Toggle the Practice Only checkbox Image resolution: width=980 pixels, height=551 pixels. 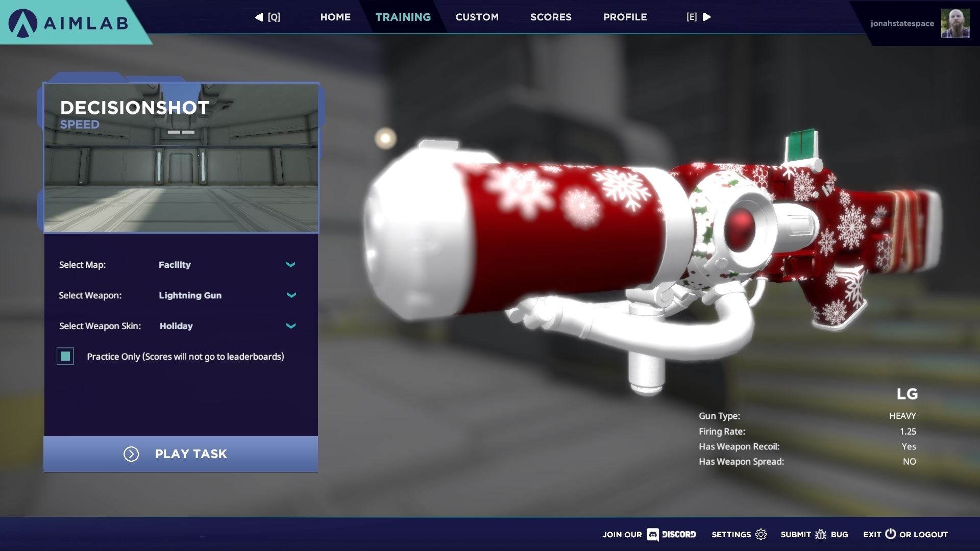(x=65, y=356)
